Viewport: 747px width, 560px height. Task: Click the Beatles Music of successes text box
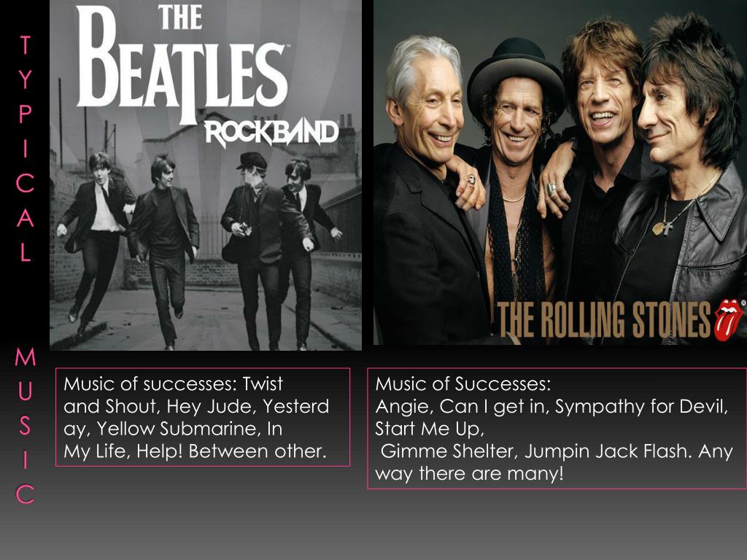coord(203,417)
